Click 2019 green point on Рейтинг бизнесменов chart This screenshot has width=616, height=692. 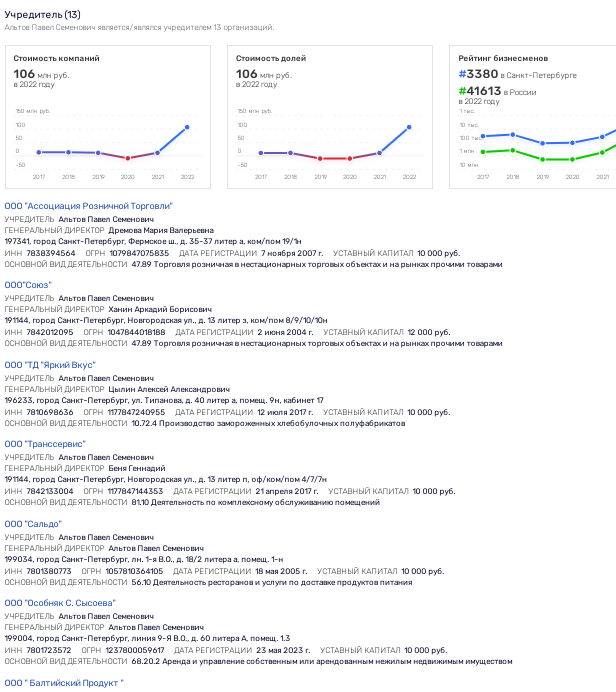543,159
